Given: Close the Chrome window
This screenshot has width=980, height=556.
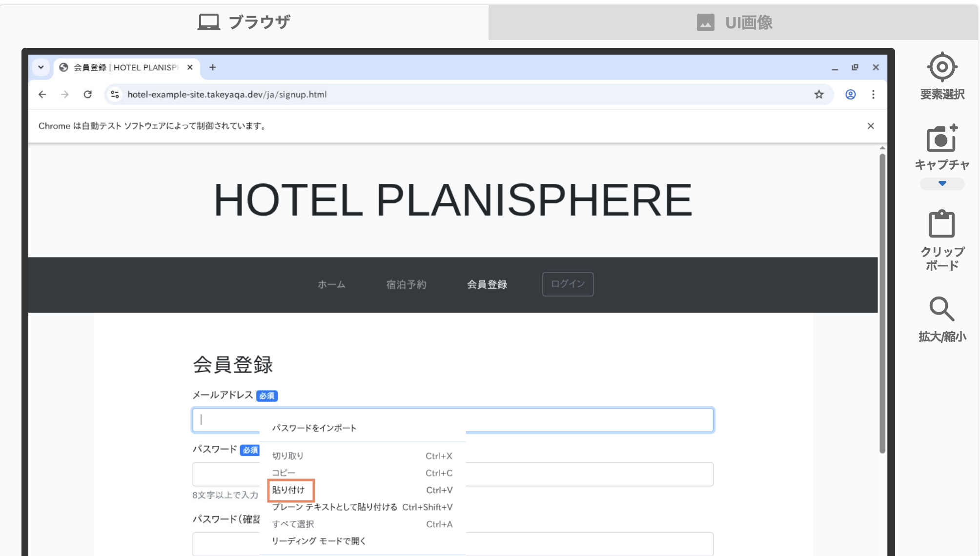Looking at the screenshot, I should click(876, 67).
